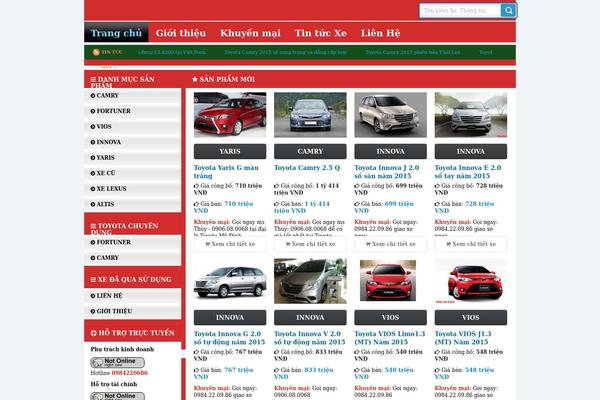Click the Camry Giá bán 1 tỷ 414 price
Viewport: 600px width, 400px height.
tap(302, 207)
